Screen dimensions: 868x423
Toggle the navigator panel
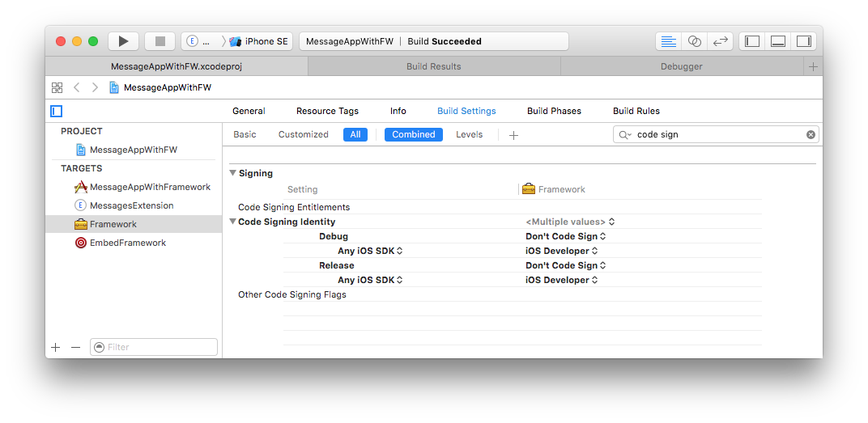(752, 41)
